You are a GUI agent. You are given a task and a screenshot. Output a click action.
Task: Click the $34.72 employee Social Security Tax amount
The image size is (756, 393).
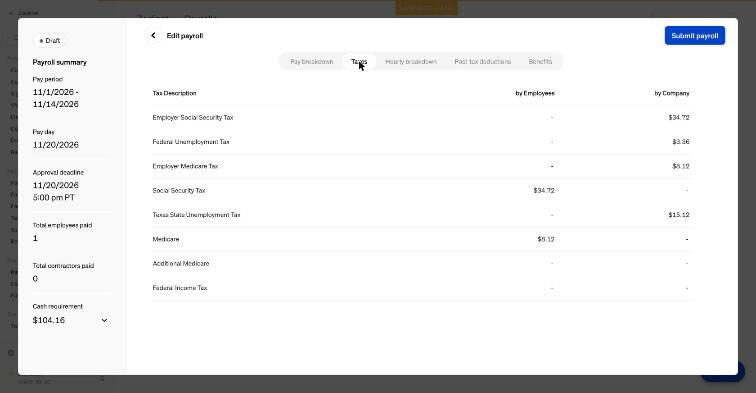coord(544,190)
